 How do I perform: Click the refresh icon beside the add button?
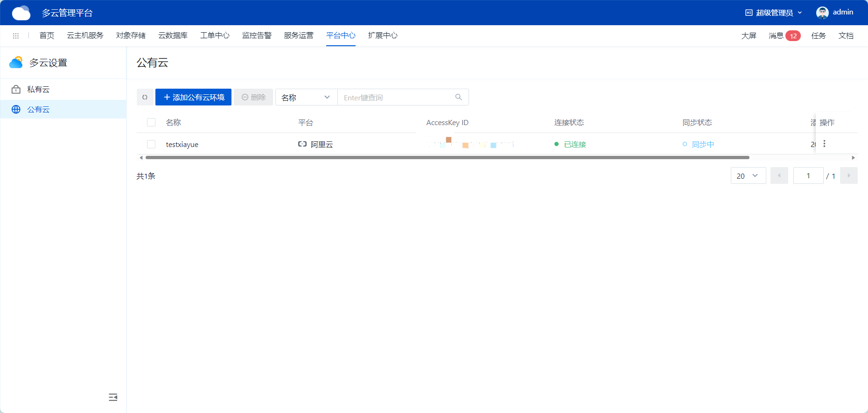[x=145, y=97]
